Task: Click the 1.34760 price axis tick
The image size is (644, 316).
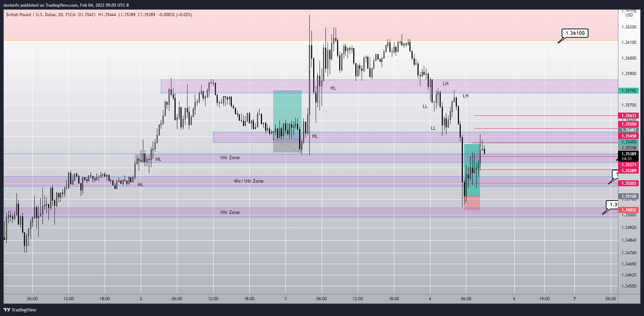Action: point(629,253)
